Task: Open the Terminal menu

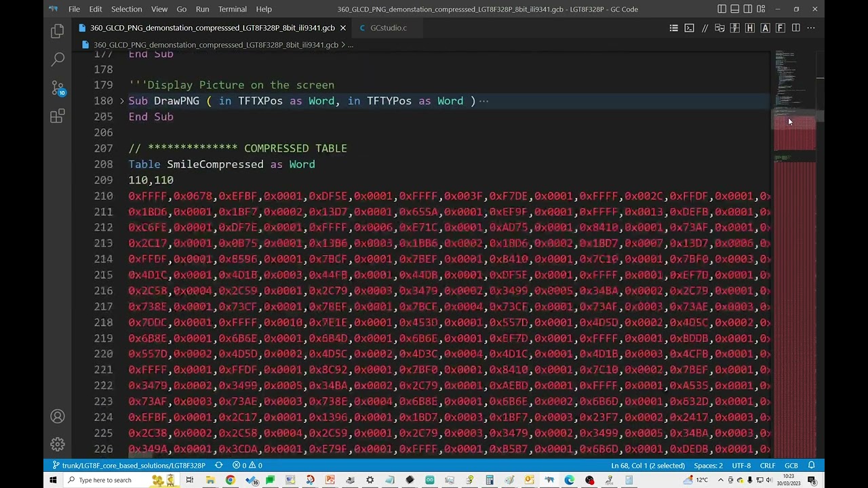Action: pos(233,9)
